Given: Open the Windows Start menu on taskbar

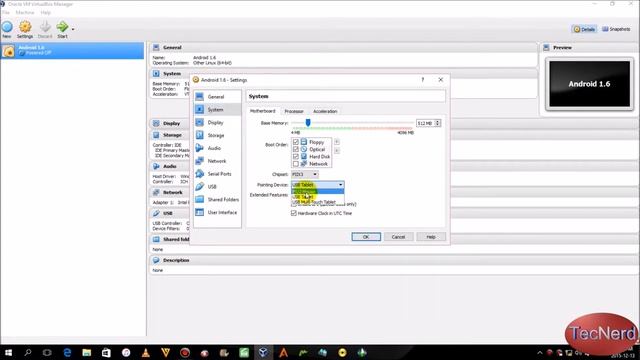Looking at the screenshot, I should coord(8,353).
